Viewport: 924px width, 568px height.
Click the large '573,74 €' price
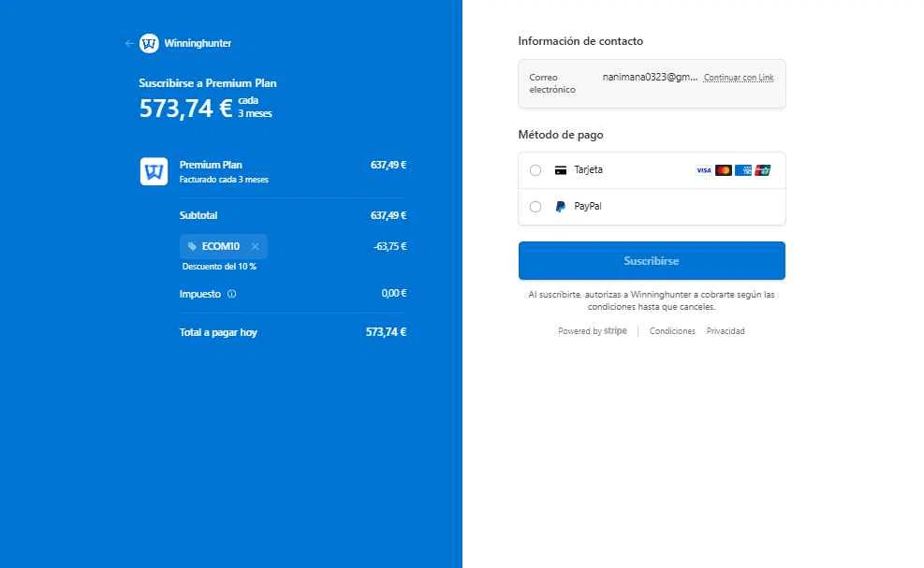point(185,109)
